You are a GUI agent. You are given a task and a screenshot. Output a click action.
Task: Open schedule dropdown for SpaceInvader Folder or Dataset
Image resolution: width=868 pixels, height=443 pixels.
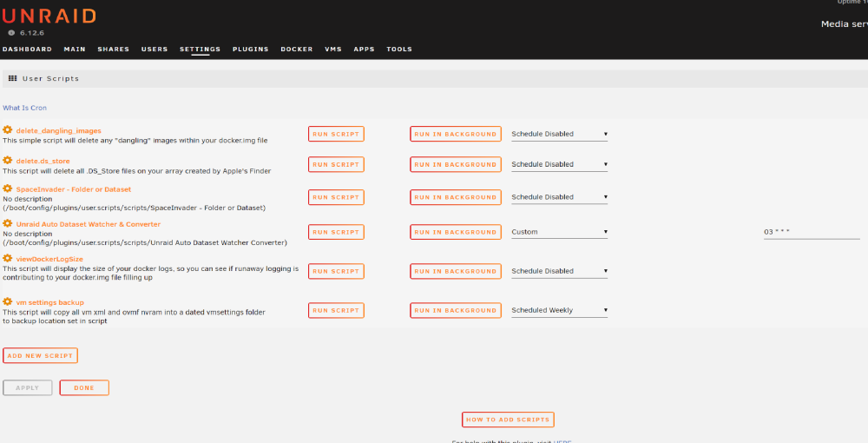tap(559, 197)
